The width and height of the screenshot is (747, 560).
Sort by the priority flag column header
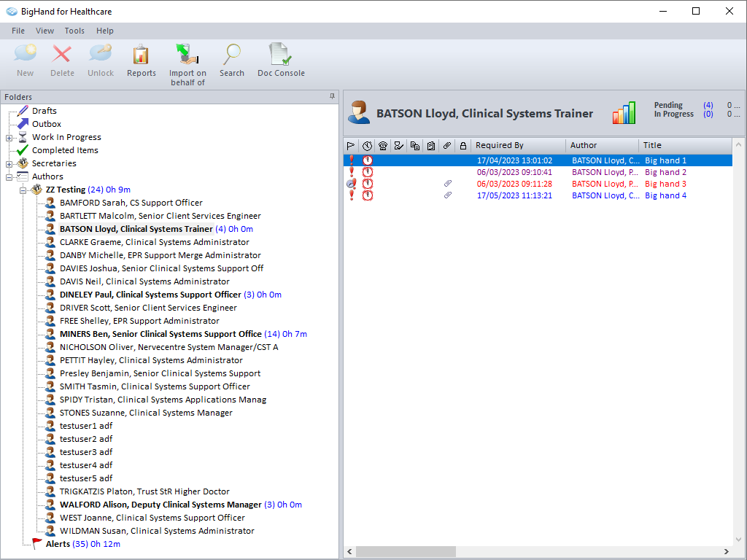tap(351, 146)
